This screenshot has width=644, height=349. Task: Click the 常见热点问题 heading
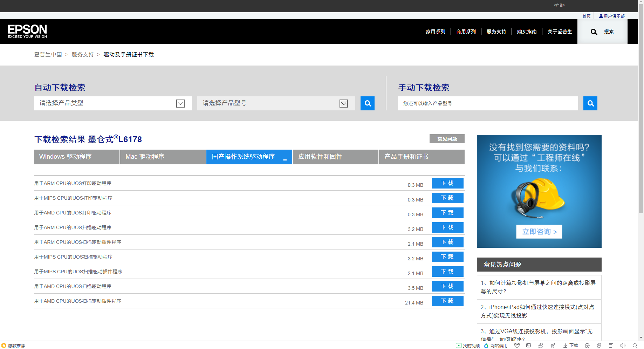point(503,265)
